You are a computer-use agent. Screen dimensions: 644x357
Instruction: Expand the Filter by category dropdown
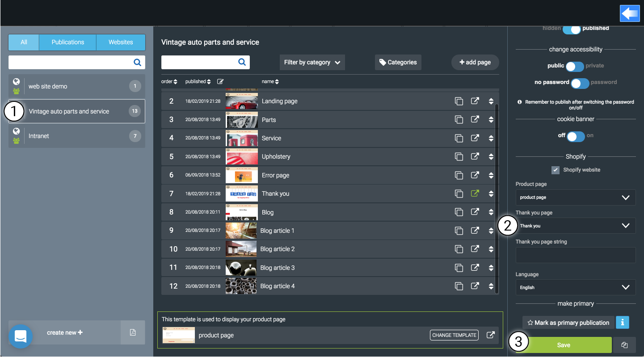pyautogui.click(x=312, y=63)
